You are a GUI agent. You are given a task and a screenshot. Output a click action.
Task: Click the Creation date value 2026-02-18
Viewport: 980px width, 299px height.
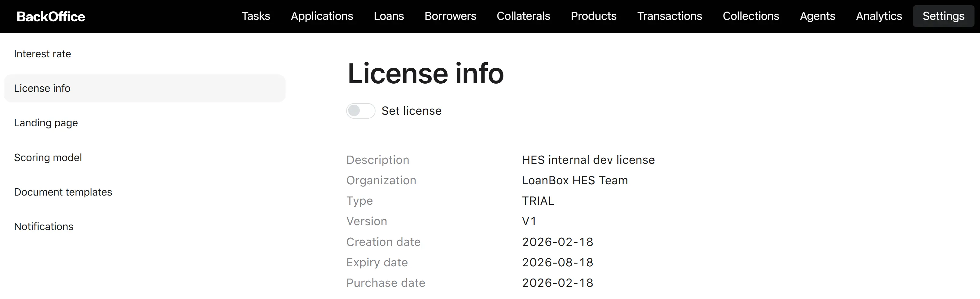pyautogui.click(x=557, y=242)
